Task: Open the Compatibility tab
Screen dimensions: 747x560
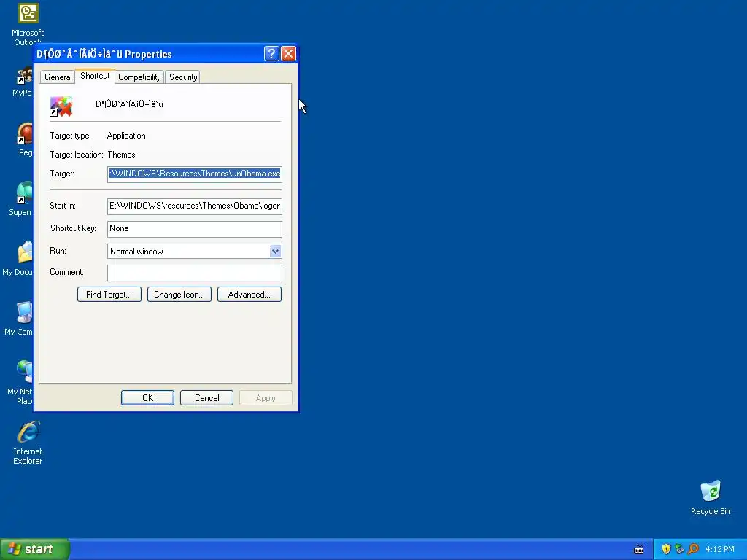Action: coord(139,77)
